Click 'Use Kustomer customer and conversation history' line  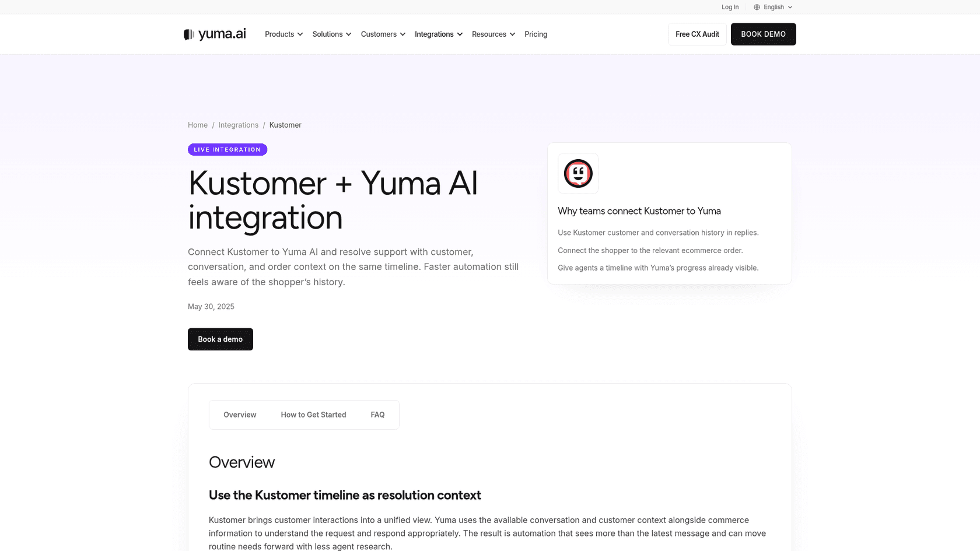coord(658,233)
